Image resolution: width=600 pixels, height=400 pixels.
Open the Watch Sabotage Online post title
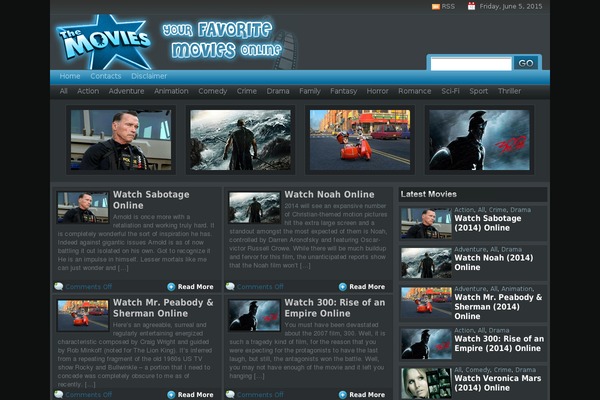pyautogui.click(x=151, y=200)
